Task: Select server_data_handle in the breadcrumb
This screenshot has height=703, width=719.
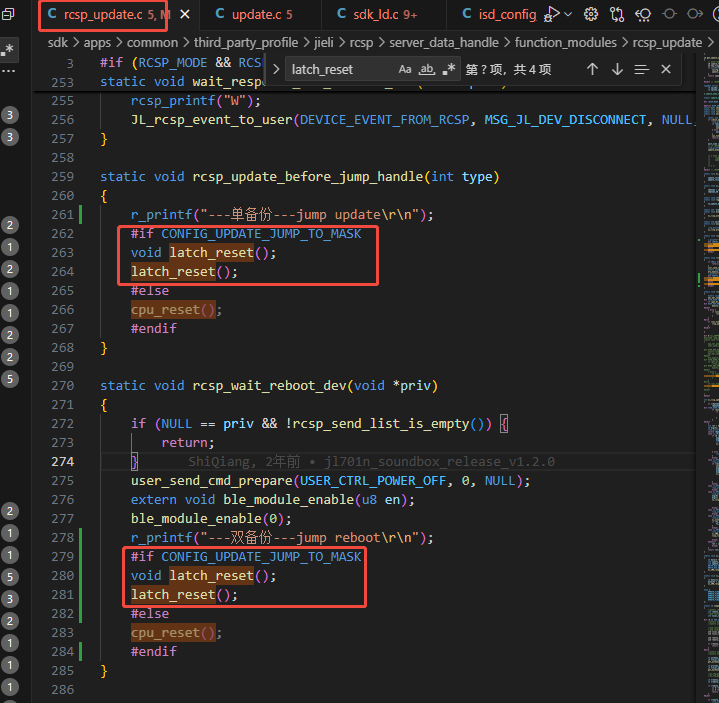Action: coord(443,43)
